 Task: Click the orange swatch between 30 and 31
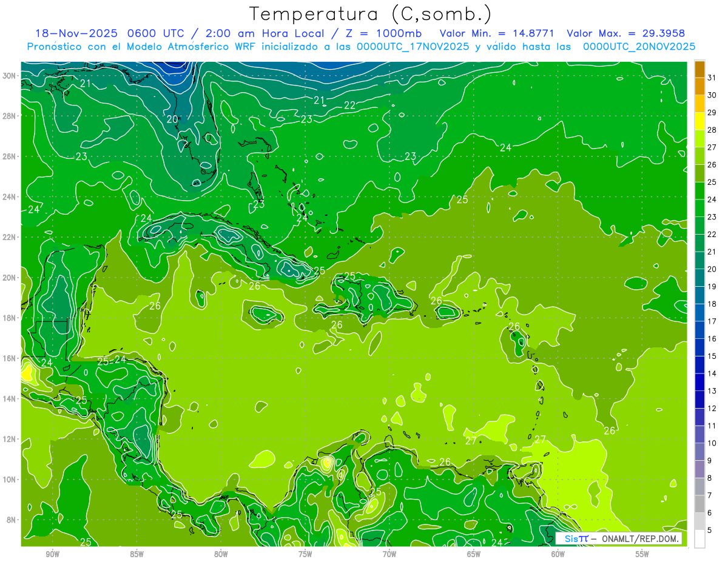pyautogui.click(x=699, y=86)
